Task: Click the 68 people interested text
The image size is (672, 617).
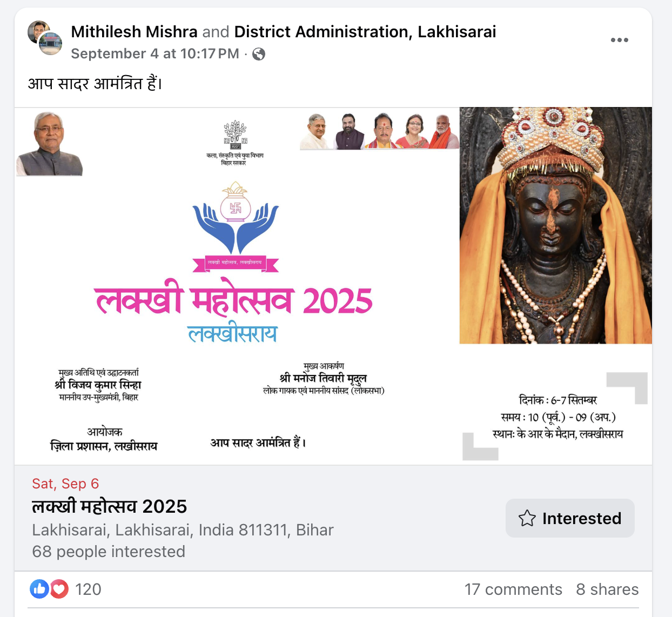Action: 109,552
